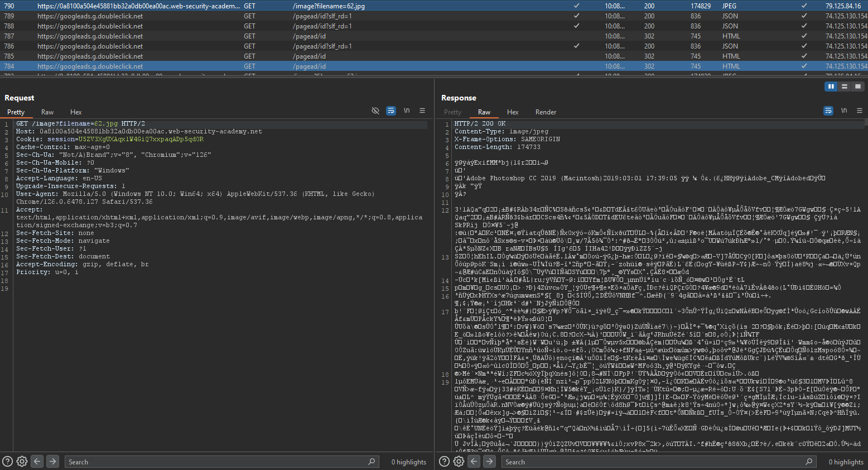Screen dimensions: 868x470
Task: Show non-printable \n characters in Request
Action: [x=407, y=111]
